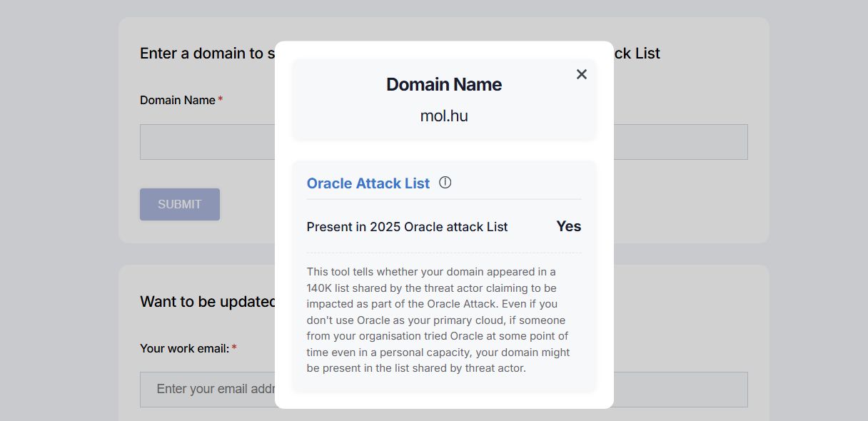Image resolution: width=868 pixels, height=421 pixels.
Task: Click the 'Your work email:' label
Action: (x=185, y=348)
